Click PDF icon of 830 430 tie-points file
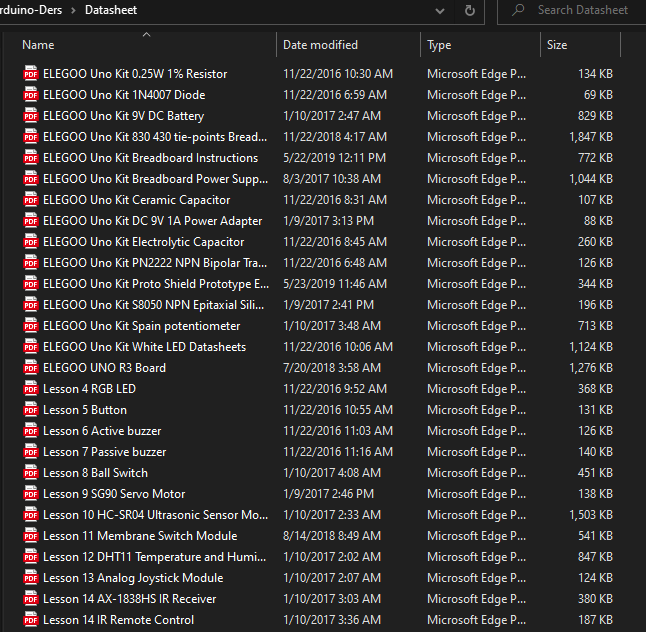 tap(31, 137)
